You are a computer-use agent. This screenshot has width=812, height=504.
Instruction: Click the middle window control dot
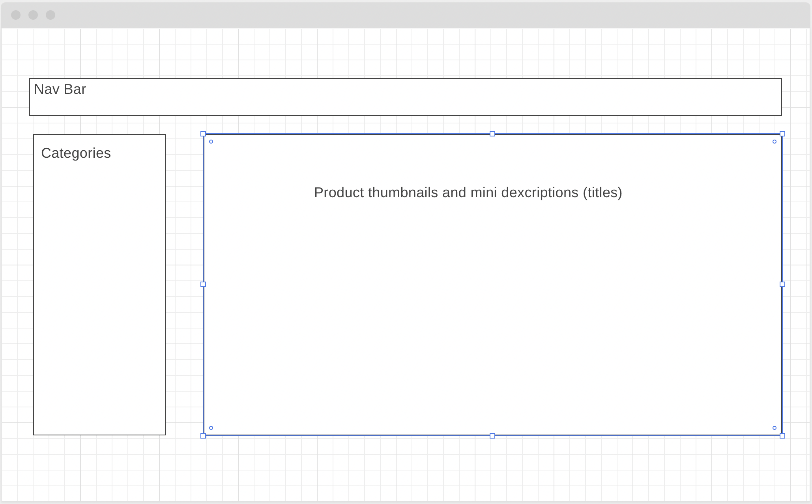pyautogui.click(x=33, y=15)
